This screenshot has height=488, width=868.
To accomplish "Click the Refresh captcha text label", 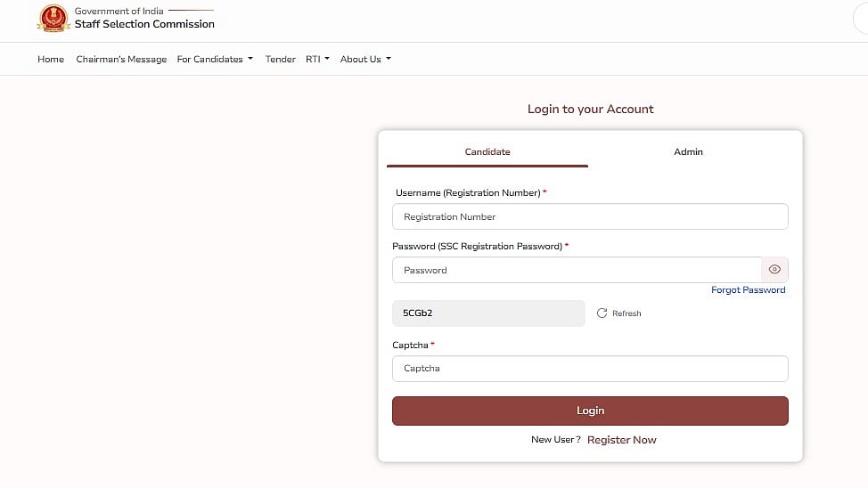I will (x=626, y=313).
